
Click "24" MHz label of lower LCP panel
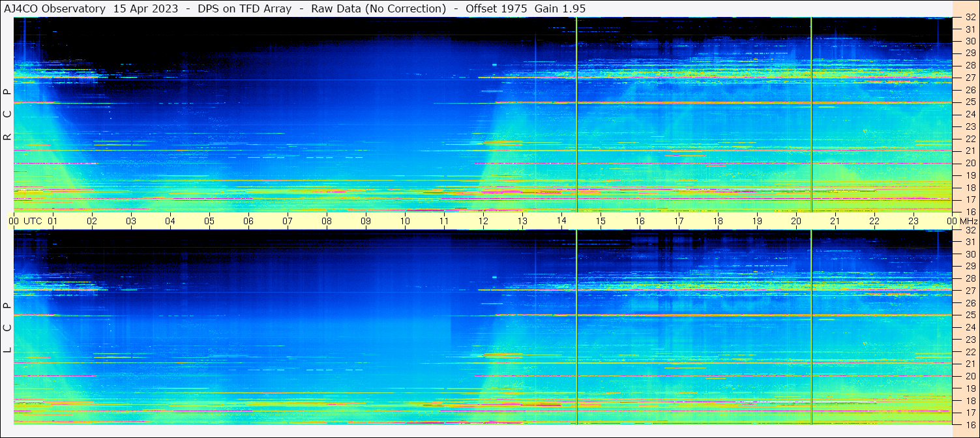pyautogui.click(x=970, y=327)
